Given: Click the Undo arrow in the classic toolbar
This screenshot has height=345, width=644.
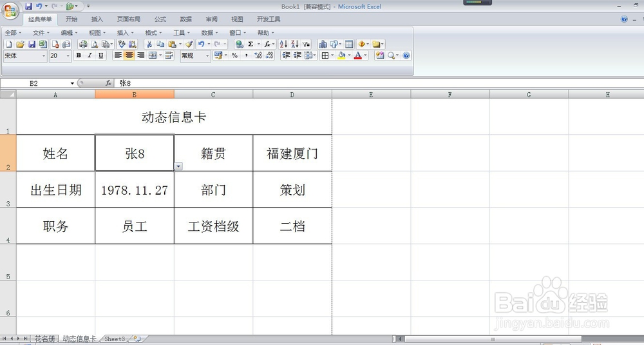Looking at the screenshot, I should (201, 44).
